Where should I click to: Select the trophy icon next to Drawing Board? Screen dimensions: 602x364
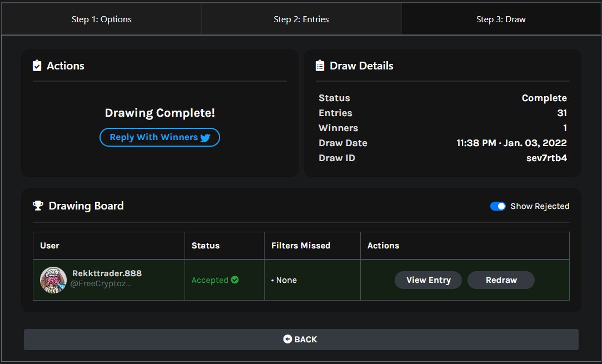[x=37, y=206]
